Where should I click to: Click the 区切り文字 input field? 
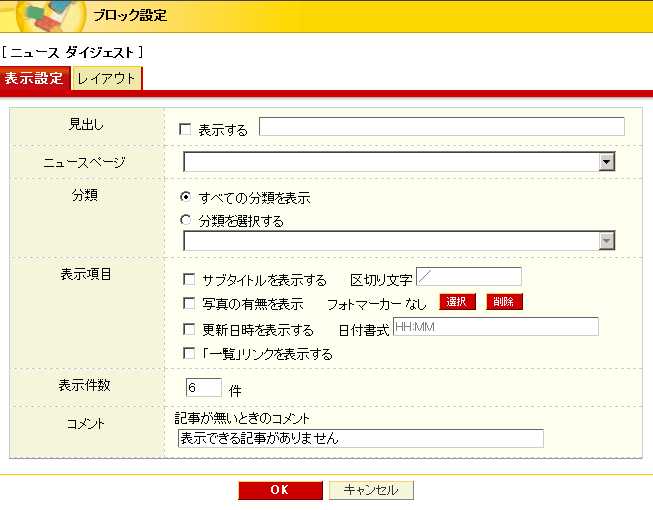[x=469, y=276]
